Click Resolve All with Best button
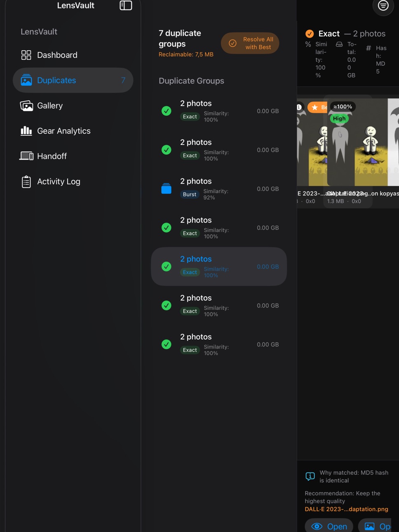The width and height of the screenshot is (399, 532). [250, 43]
